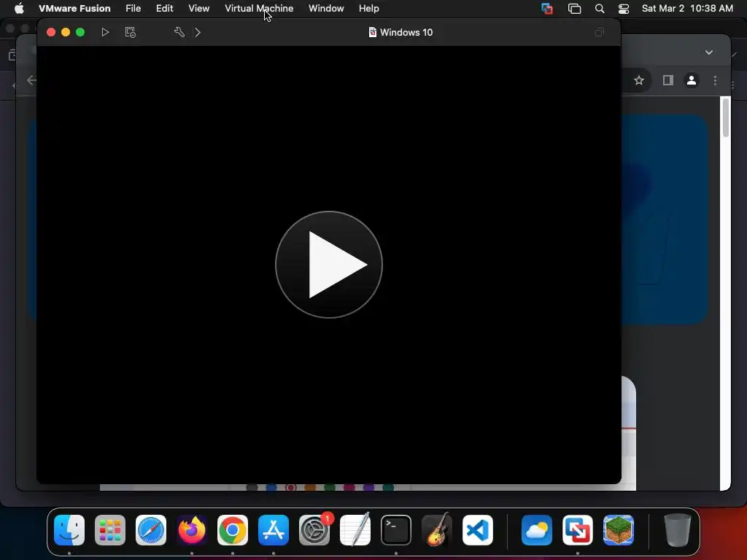Toggle the Chrome side panel icon
This screenshot has height=560, width=747.
coord(667,80)
